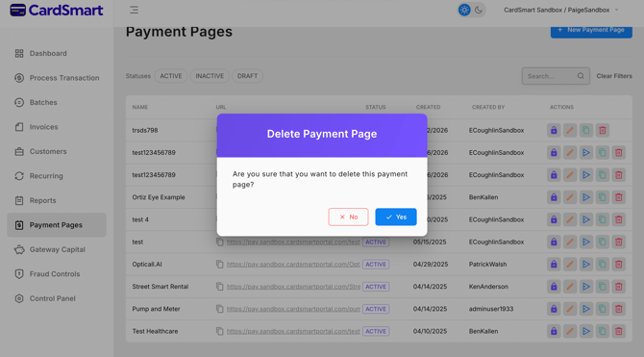Edit Street Smart Rental with pencil icon
This screenshot has height=357, width=644.
click(x=570, y=287)
